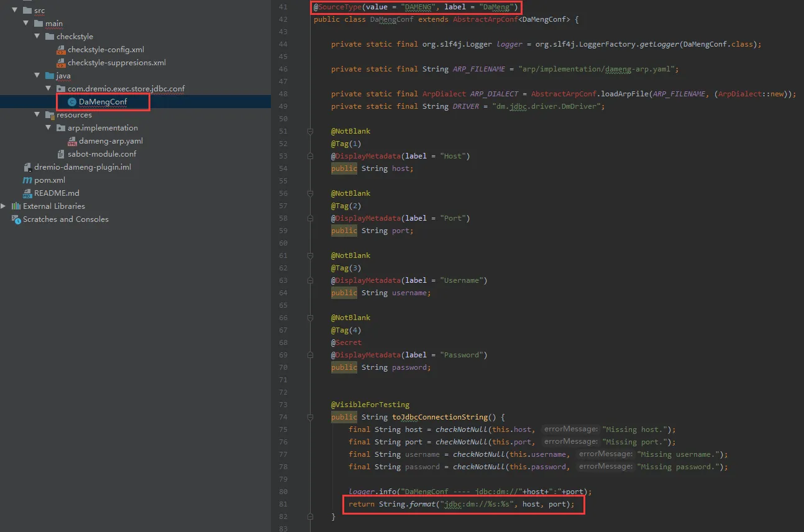Click the @Secret annotation
This screenshot has height=532, width=804.
pos(346,342)
